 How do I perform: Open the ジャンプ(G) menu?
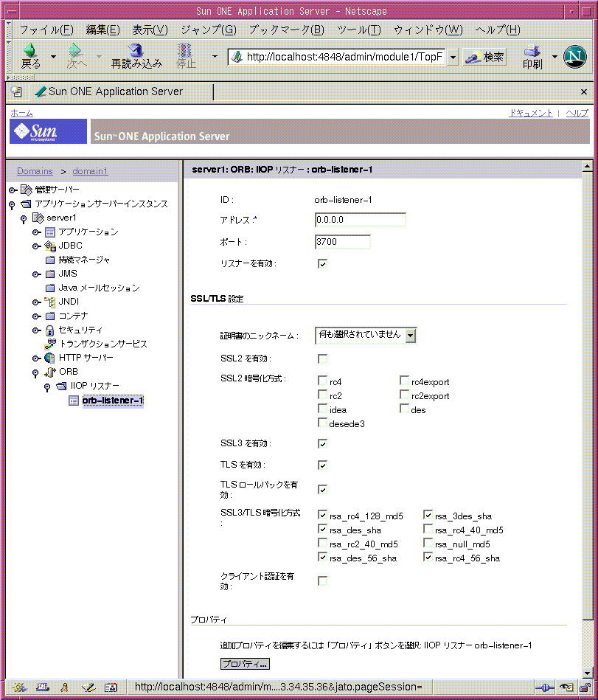click(x=209, y=30)
